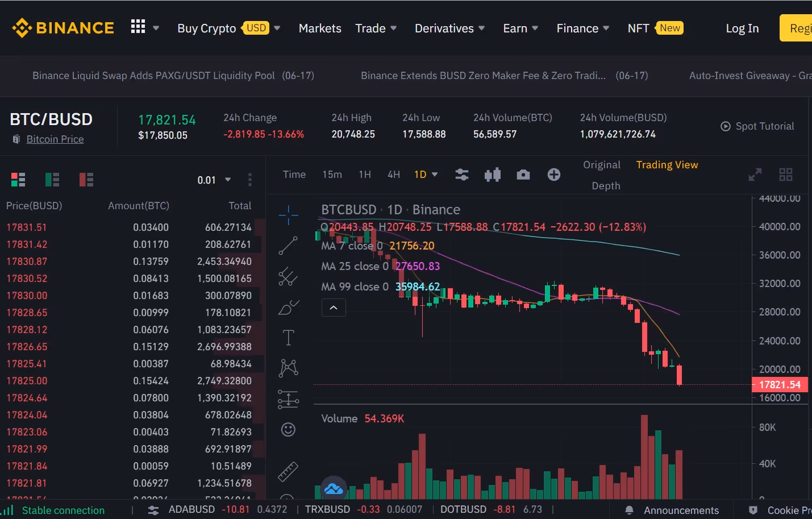Open the Bitcoin Price link
The width and height of the screenshot is (812, 519).
[55, 139]
